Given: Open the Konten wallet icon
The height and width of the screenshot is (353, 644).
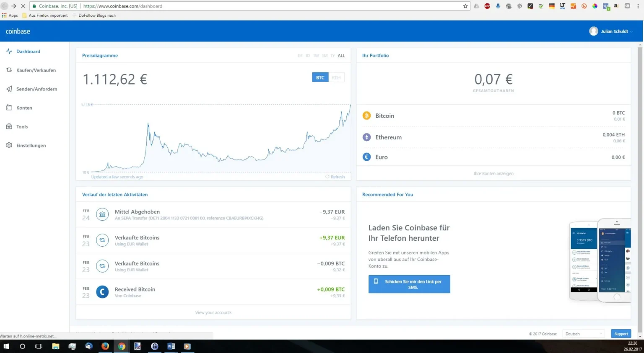Looking at the screenshot, I should click(x=9, y=108).
